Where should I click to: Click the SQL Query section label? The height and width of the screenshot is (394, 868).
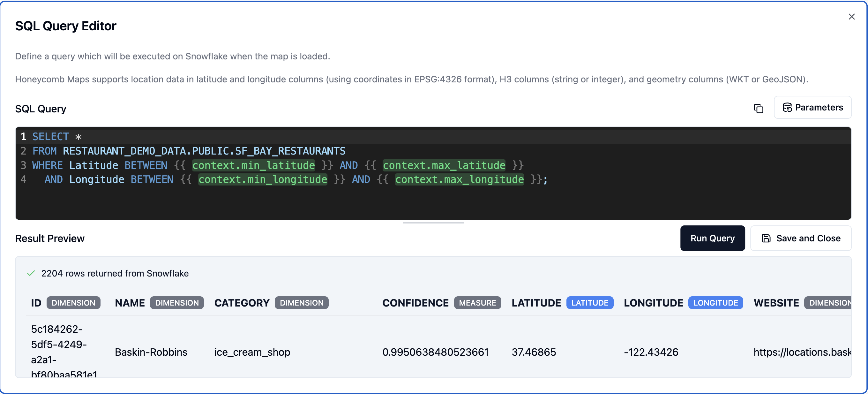[41, 109]
